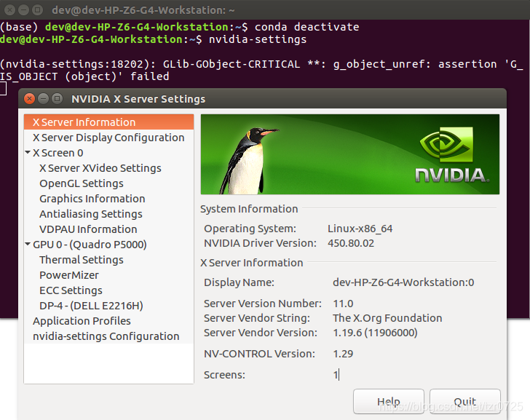Click the terminal title bar text
Screen dimensions: 530x420
[x=143, y=10]
